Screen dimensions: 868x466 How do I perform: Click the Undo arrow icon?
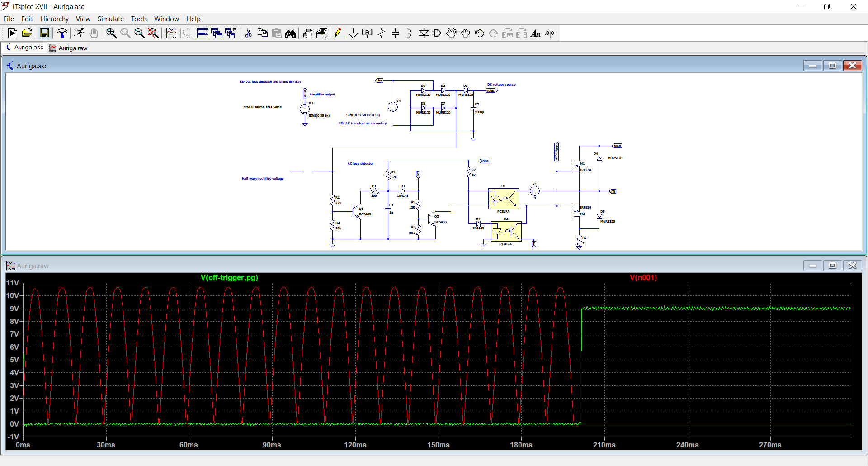click(480, 33)
